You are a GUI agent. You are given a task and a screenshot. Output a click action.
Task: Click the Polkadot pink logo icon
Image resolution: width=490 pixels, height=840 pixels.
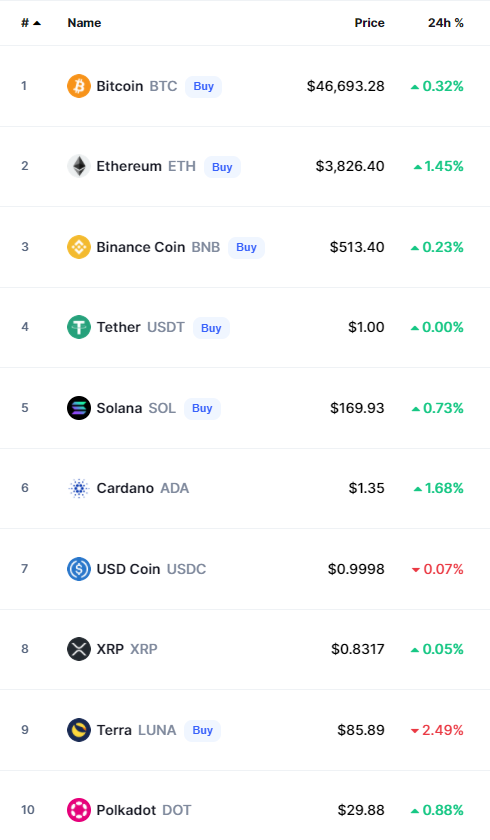pyautogui.click(x=79, y=810)
